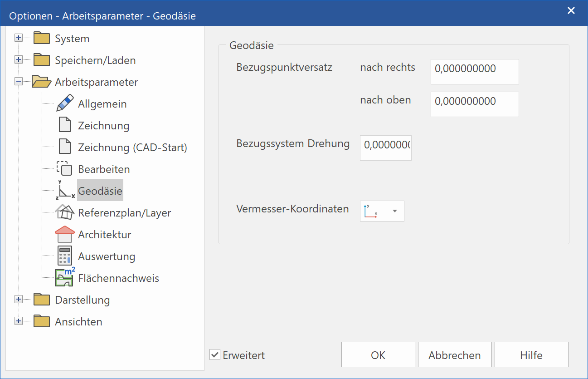The height and width of the screenshot is (379, 588).
Task: Click the Ansichten folder icon
Action: pos(42,321)
